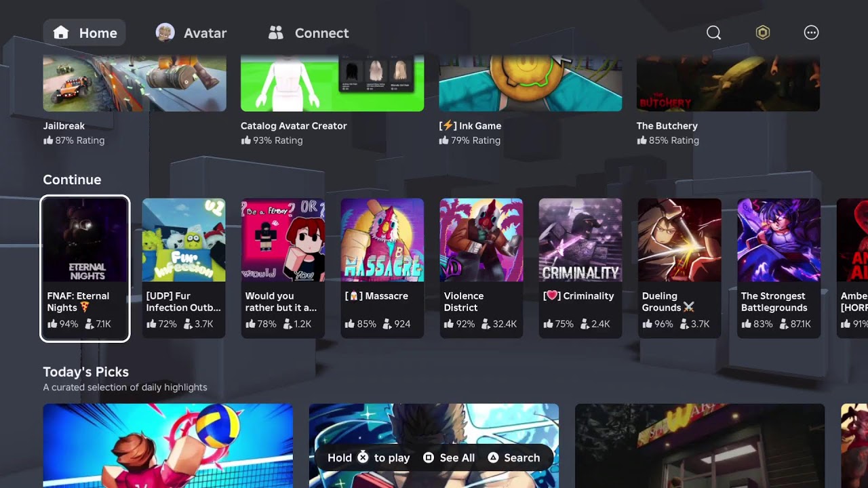Click Jailbreak 87% Rating label
Viewport: 868px width, 488px height.
(74, 140)
